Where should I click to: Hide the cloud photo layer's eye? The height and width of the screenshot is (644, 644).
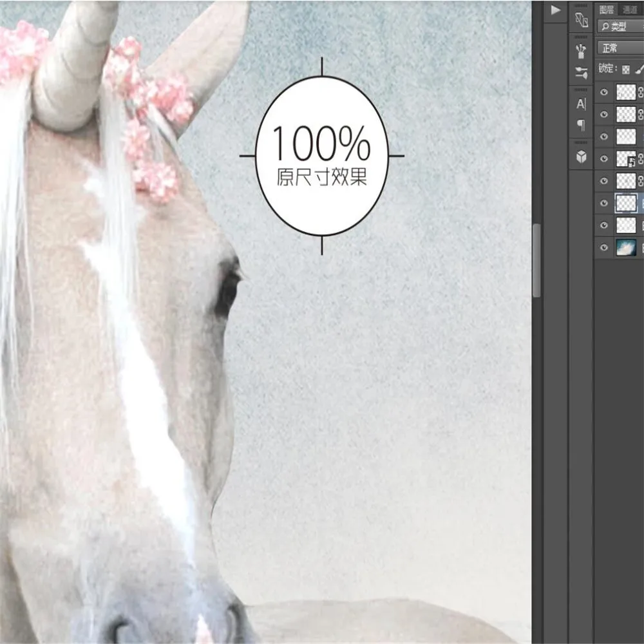click(x=604, y=247)
